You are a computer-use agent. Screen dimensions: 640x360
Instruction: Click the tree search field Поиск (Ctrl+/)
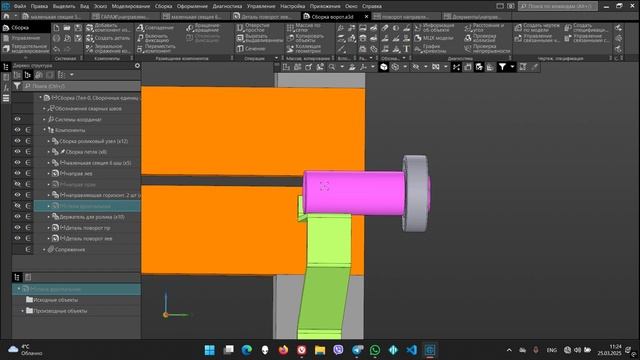click(x=82, y=86)
